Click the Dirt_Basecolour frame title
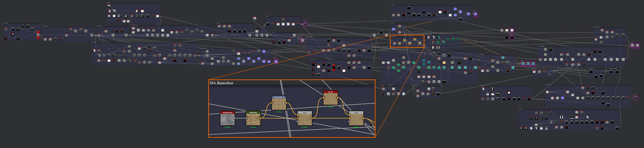Screen dimensions: 644x148 pyautogui.click(x=222, y=83)
